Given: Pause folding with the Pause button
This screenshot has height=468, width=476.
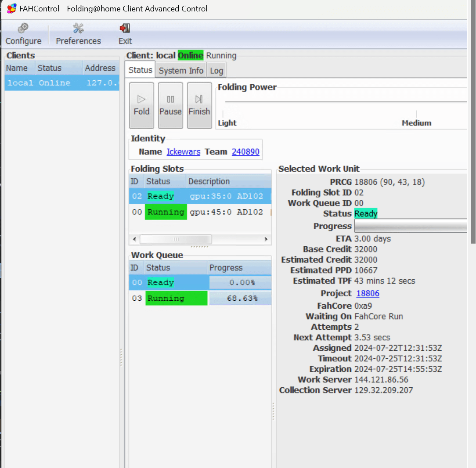Looking at the screenshot, I should (170, 105).
